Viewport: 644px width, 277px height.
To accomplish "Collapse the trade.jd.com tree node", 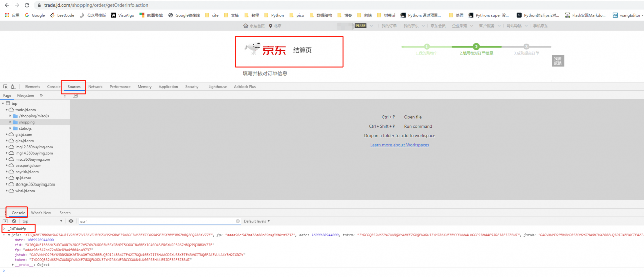I will pos(7,110).
